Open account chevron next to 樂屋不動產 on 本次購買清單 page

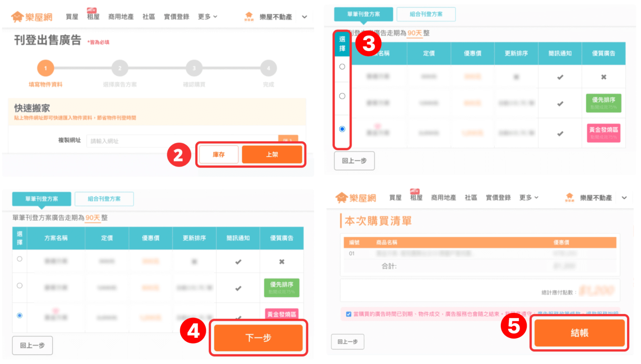[624, 198]
